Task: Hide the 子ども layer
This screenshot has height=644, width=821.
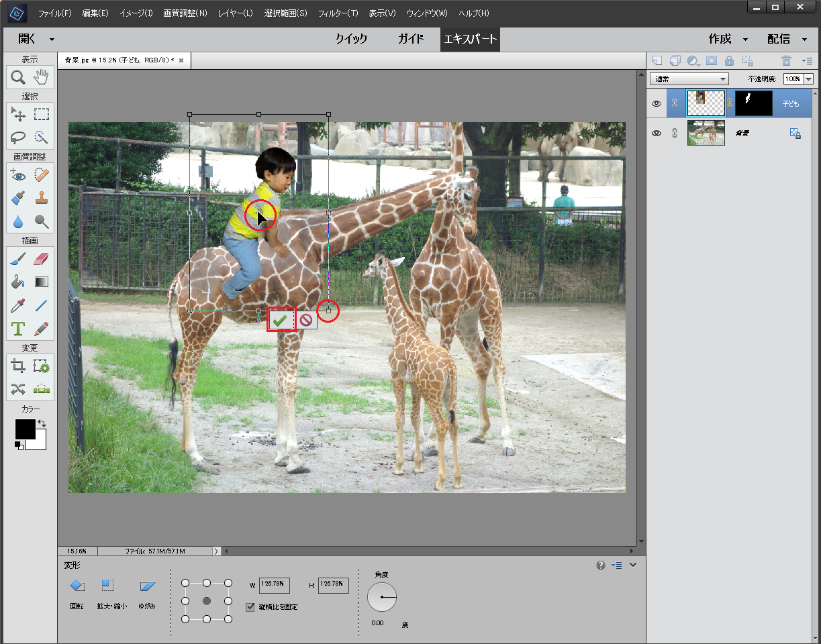Action: pos(657,104)
